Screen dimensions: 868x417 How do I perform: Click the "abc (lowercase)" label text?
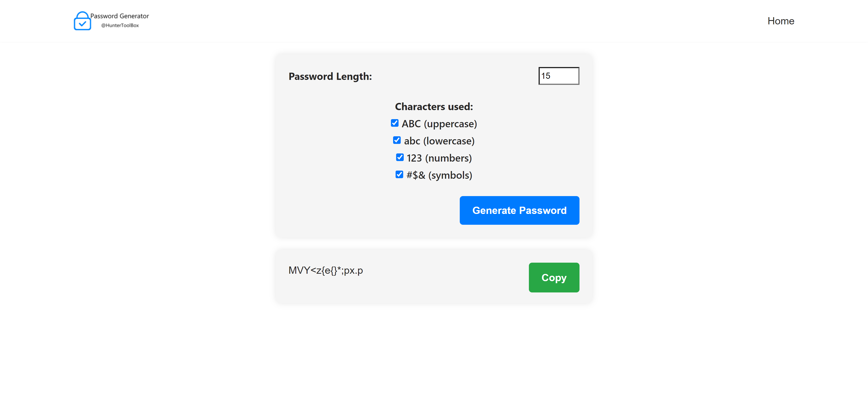(439, 141)
